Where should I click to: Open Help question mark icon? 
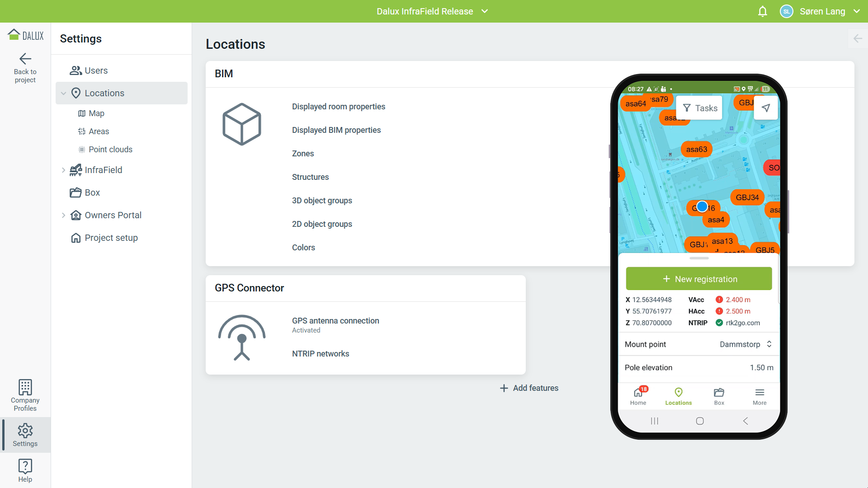(25, 466)
